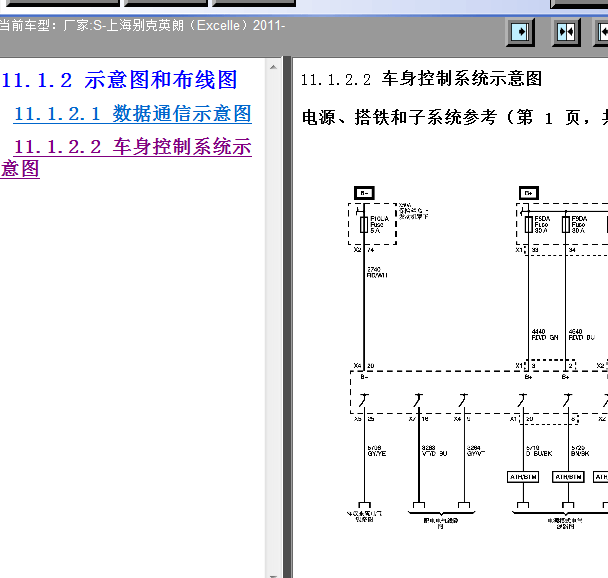Click the X2 74 connector pin label
Viewport: 608px width, 578px height.
[x=364, y=250]
